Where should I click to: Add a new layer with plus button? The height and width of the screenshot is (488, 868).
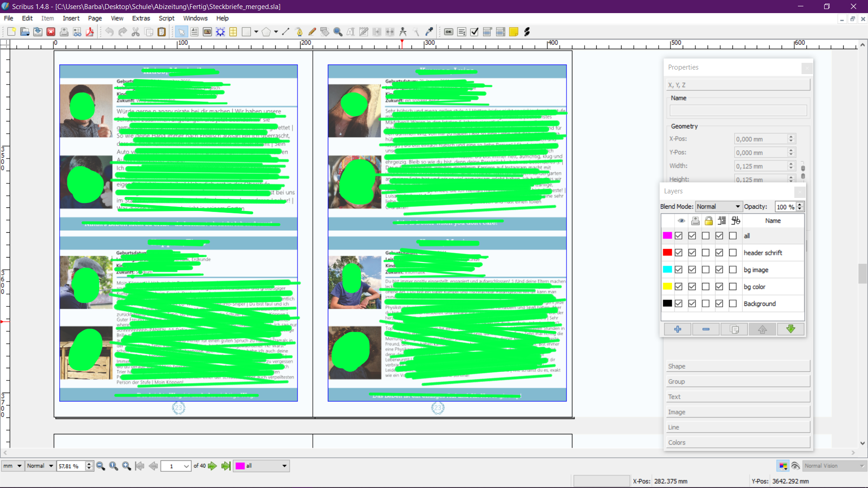(677, 329)
